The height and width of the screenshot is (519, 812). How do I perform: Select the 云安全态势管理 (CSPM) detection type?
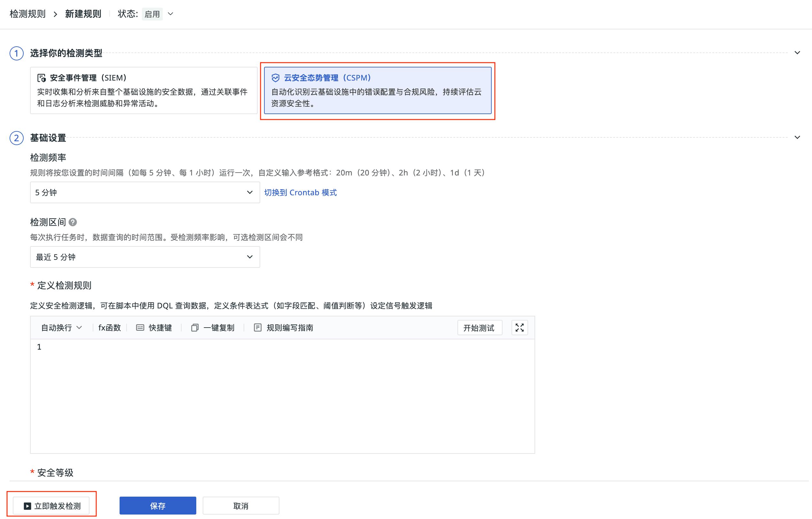377,90
